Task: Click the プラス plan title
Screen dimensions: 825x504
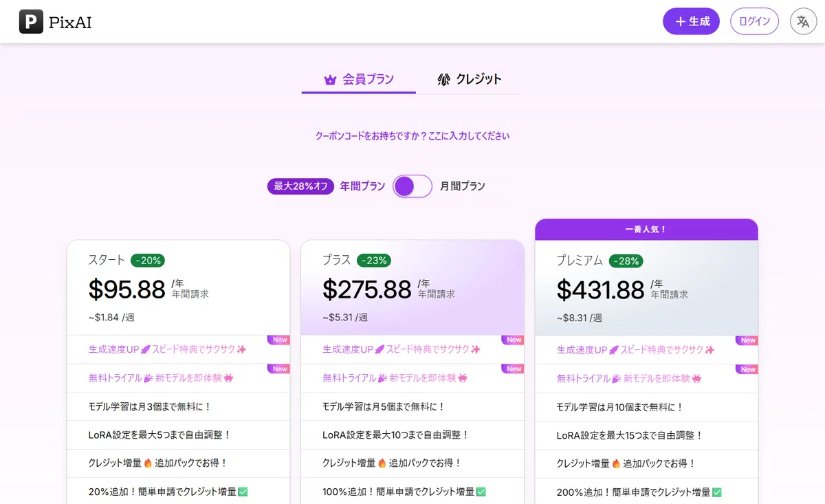Action: (x=337, y=261)
